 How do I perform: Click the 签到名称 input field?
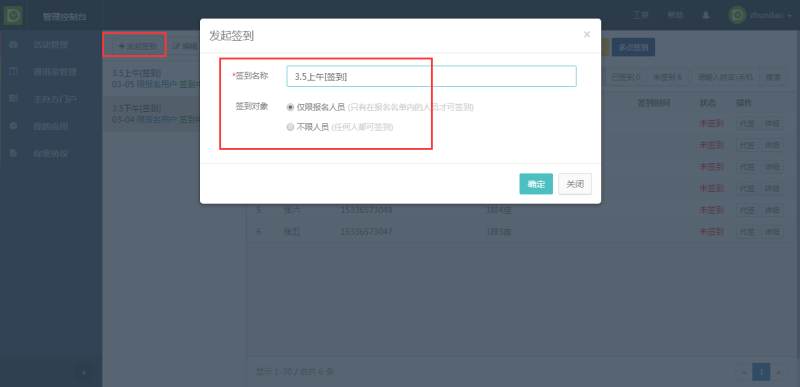click(432, 76)
